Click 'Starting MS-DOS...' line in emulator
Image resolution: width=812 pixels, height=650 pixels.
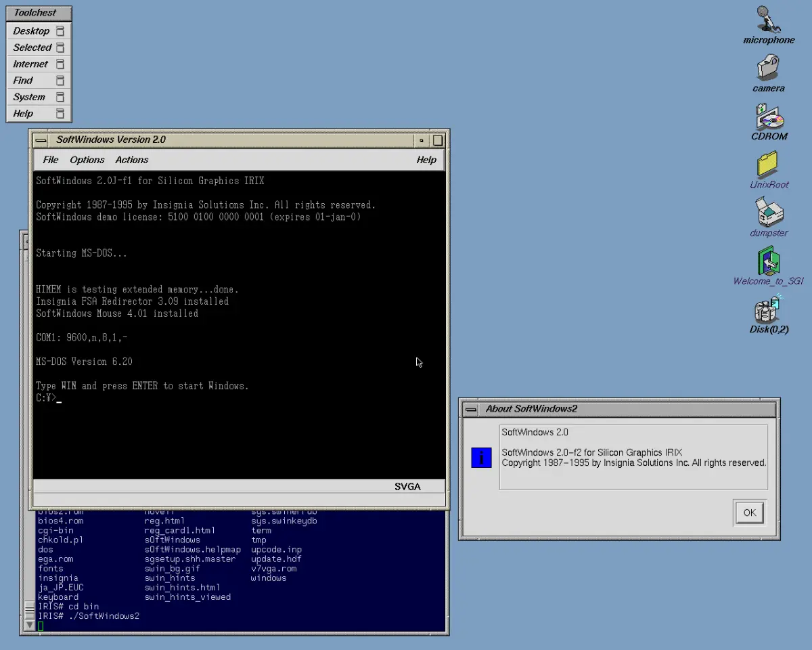(81, 253)
